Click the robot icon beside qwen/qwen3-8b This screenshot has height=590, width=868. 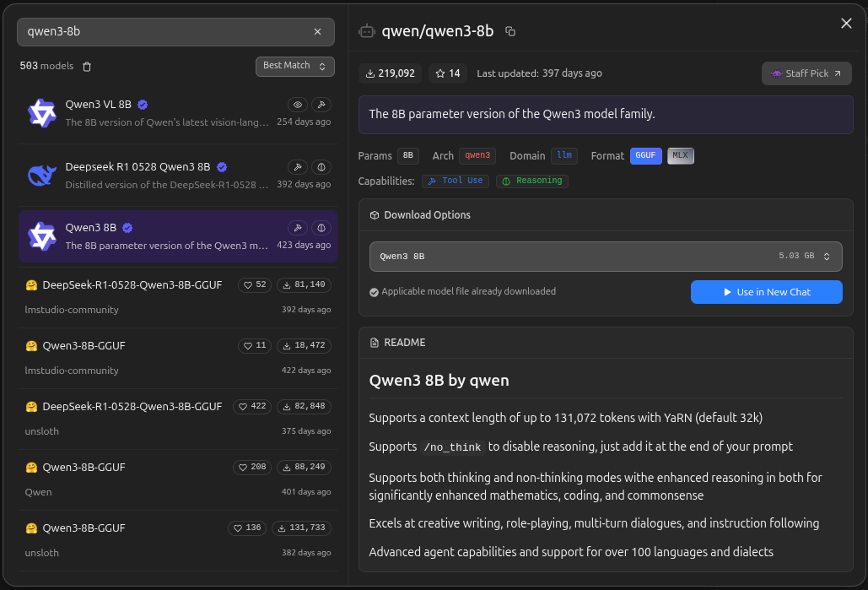tap(366, 31)
